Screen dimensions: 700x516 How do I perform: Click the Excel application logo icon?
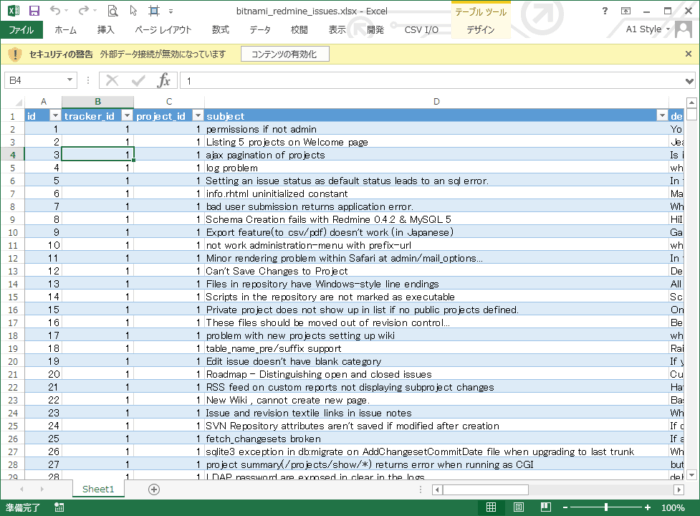[x=14, y=11]
